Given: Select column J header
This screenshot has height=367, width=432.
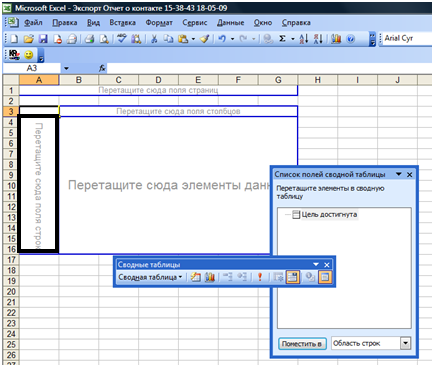Looking at the screenshot, I should coord(397,80).
